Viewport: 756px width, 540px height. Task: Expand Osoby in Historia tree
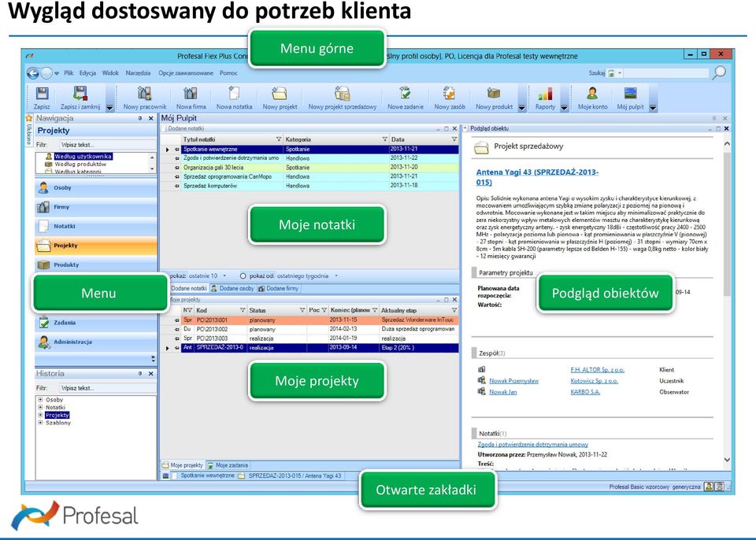pos(40,400)
